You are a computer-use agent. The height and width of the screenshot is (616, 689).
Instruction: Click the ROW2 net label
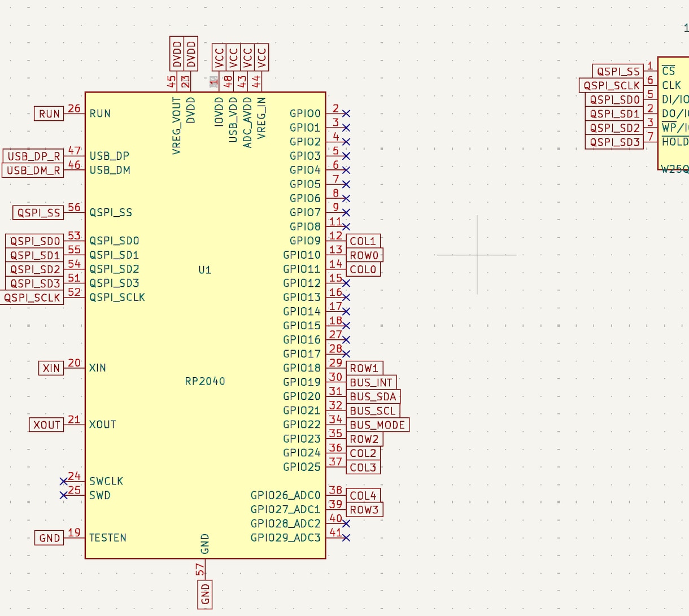364,439
